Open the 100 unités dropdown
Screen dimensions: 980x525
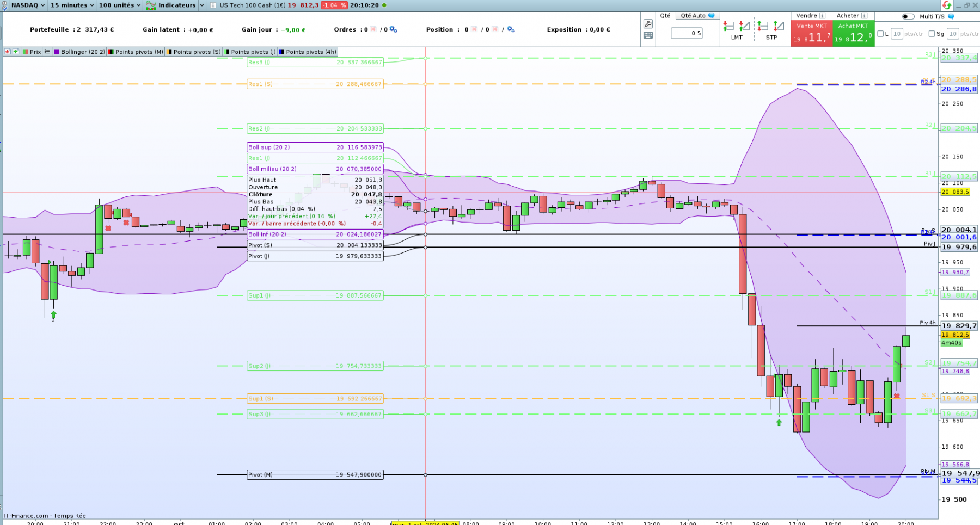click(120, 5)
